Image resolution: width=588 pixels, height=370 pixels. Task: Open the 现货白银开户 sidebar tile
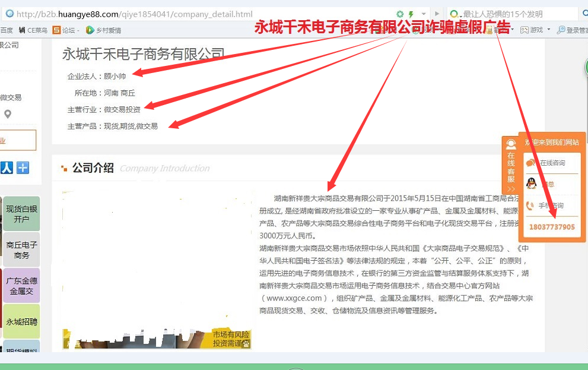(21, 214)
